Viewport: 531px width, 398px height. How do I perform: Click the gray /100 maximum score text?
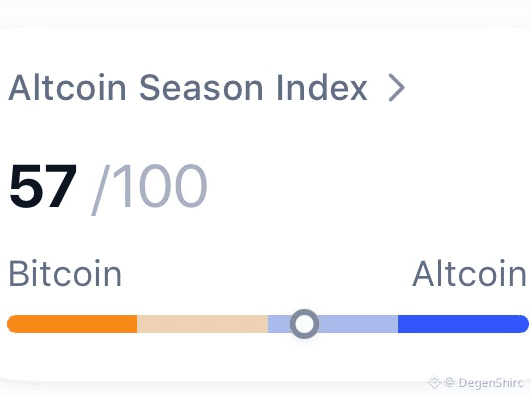coord(149,188)
